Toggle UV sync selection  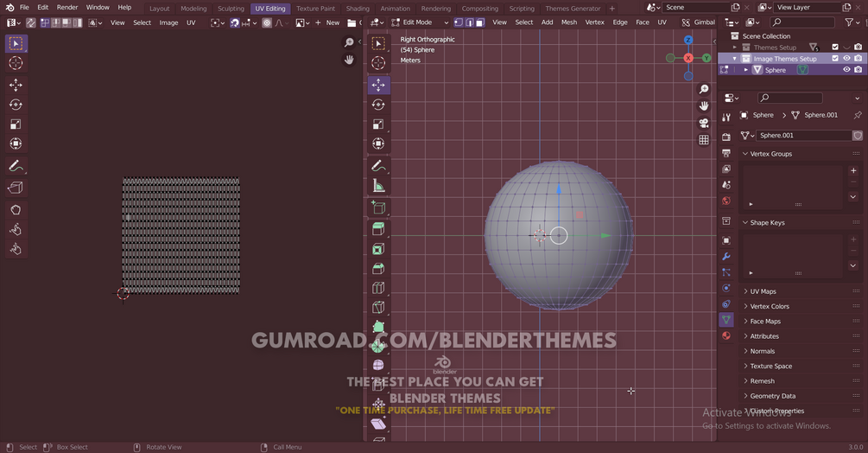point(30,22)
